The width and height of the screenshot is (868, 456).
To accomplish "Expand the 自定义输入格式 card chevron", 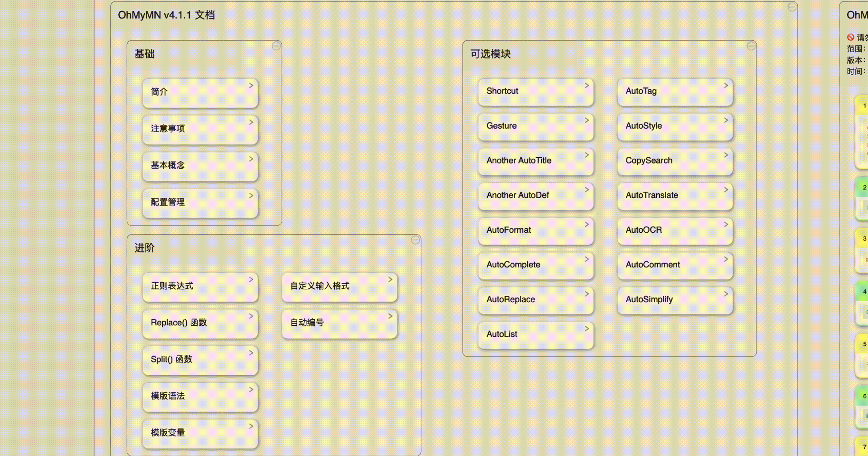I will (x=390, y=279).
